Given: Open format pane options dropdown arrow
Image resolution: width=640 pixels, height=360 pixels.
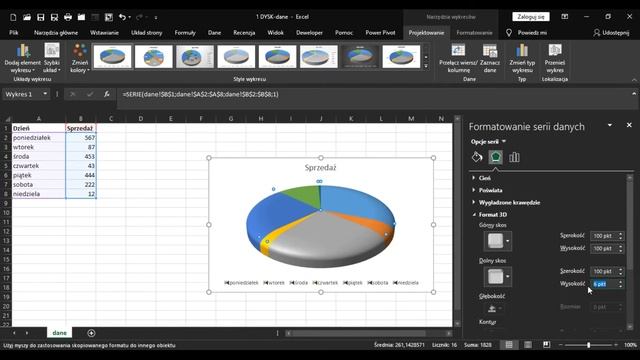Looking at the screenshot, I should coord(610,125).
